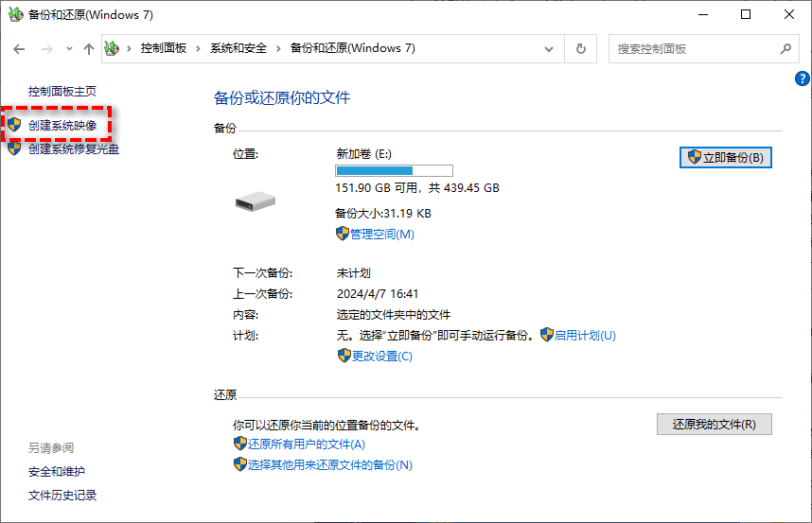Image resolution: width=812 pixels, height=523 pixels.
Task: Click the disk space usage bar
Action: coord(394,171)
